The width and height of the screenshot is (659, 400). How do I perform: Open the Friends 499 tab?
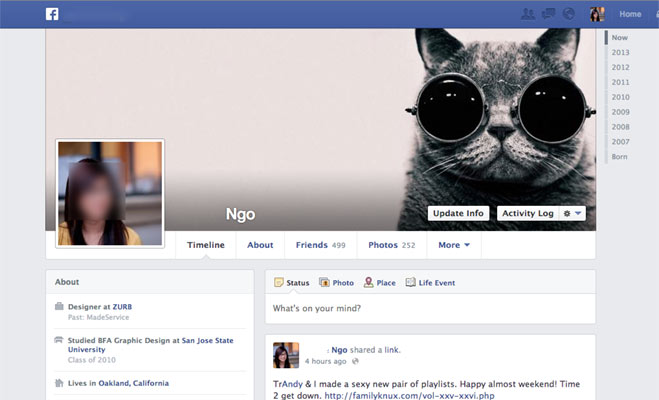321,245
